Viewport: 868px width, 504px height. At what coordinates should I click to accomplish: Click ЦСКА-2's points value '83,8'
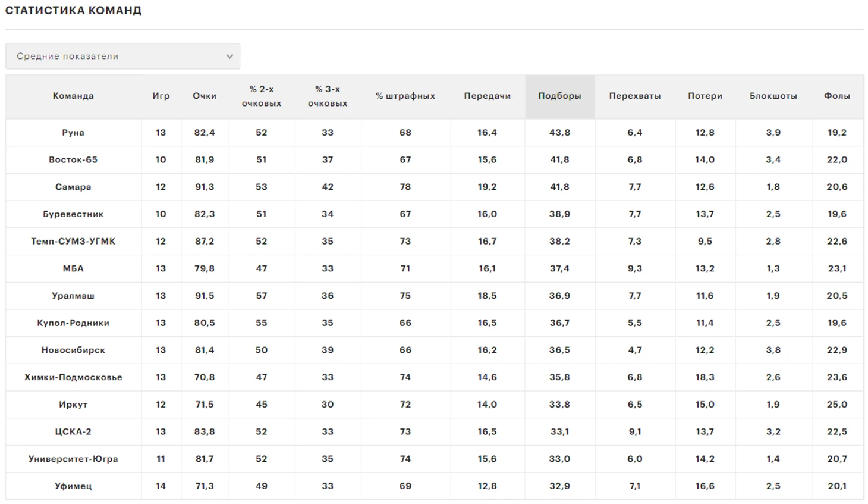pos(205,432)
